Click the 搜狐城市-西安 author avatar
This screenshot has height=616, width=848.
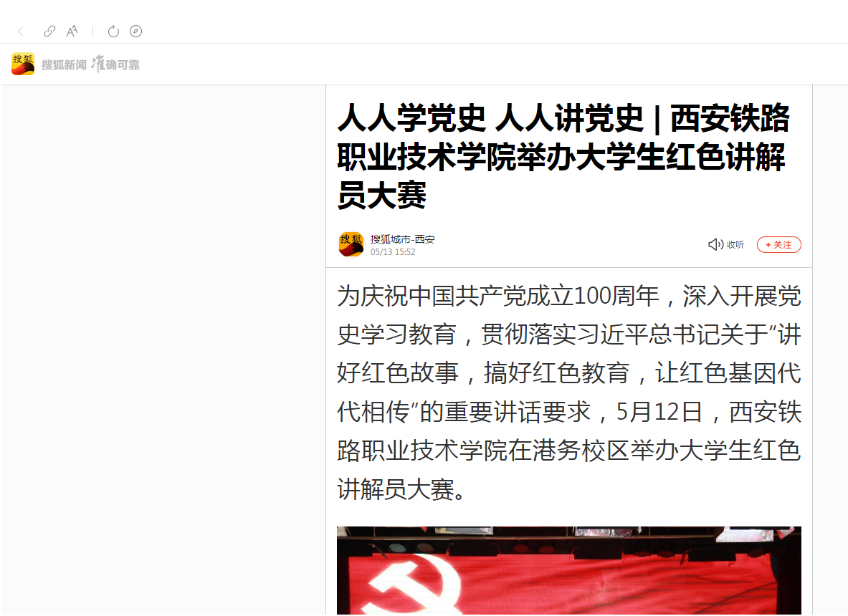click(x=351, y=245)
